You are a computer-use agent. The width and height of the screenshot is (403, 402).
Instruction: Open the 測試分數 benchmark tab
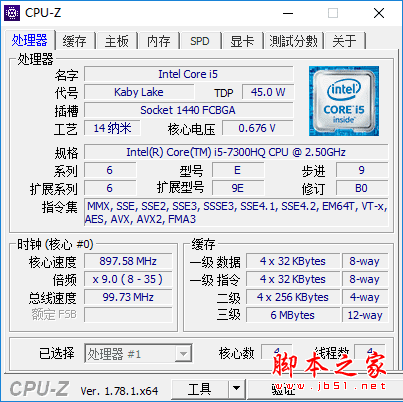[x=293, y=41]
